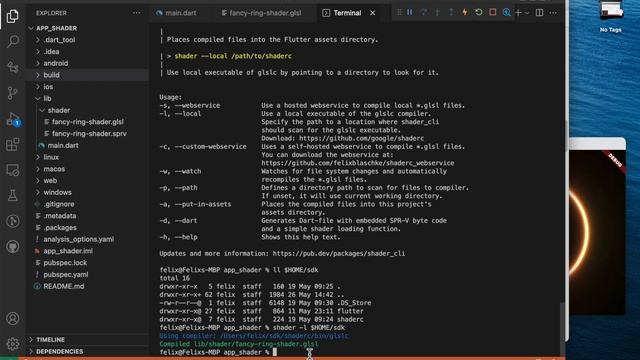This screenshot has width=640, height=360.
Task: Open the Explorer view in activity bar
Action: tap(13, 16)
